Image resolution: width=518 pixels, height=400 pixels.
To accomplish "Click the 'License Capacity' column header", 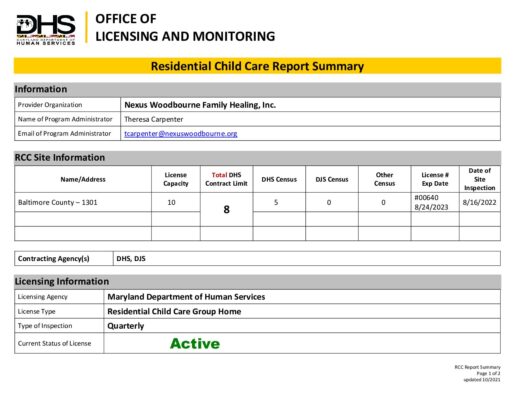I will point(176,179).
